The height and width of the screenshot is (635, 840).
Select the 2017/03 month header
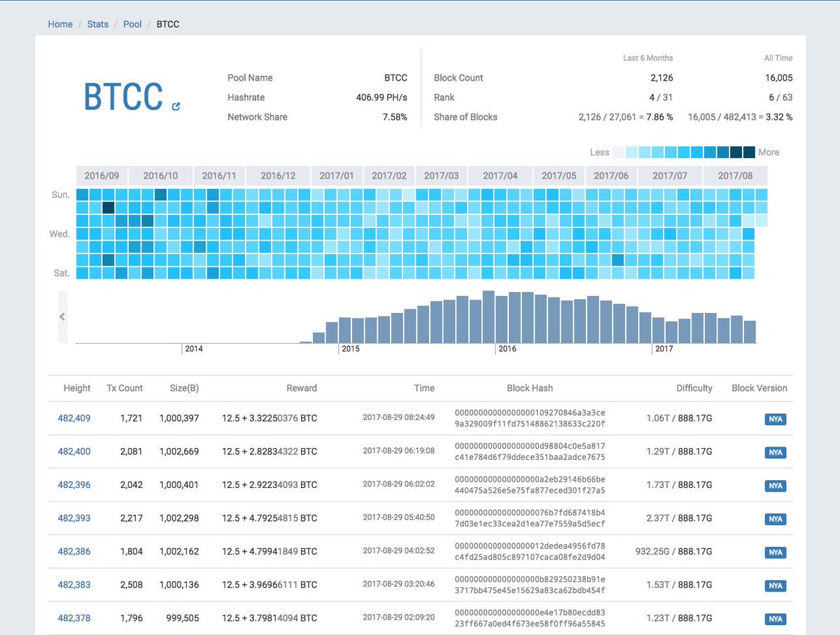441,176
